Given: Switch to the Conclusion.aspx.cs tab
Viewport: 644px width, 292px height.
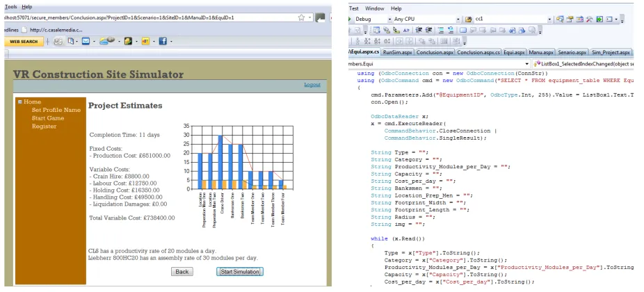Looking at the screenshot, I should [478, 53].
